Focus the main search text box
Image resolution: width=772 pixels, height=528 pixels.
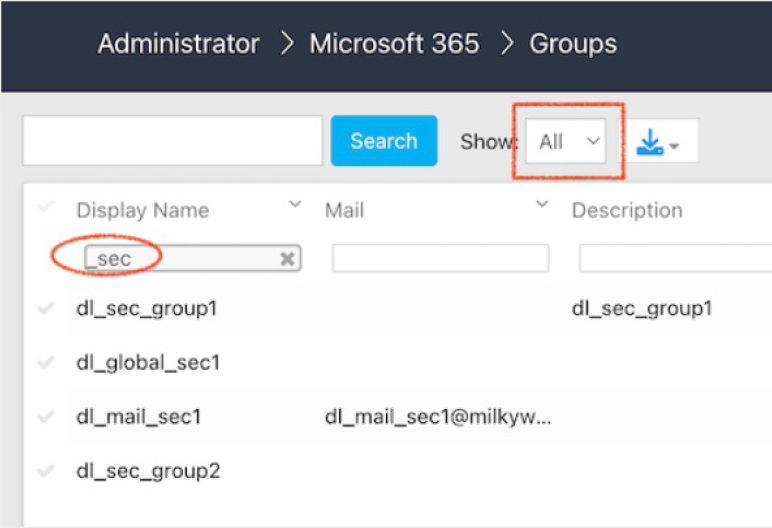pos(172,141)
